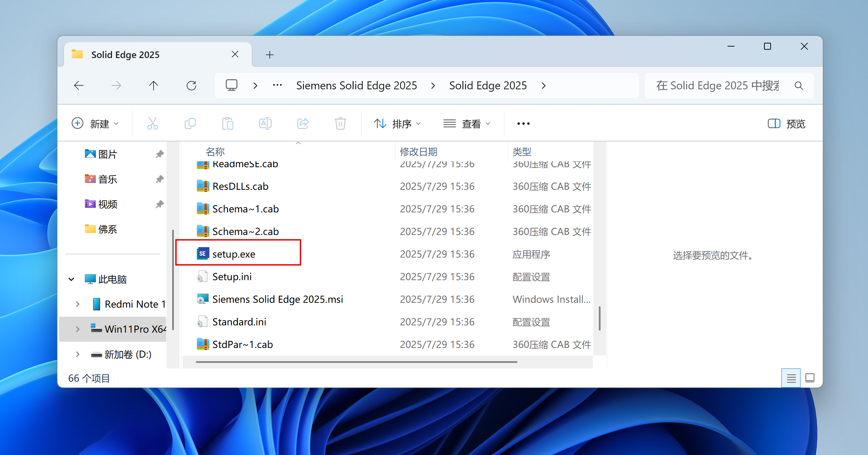Switch to details list view
This screenshot has width=868, height=455.
pos(791,378)
